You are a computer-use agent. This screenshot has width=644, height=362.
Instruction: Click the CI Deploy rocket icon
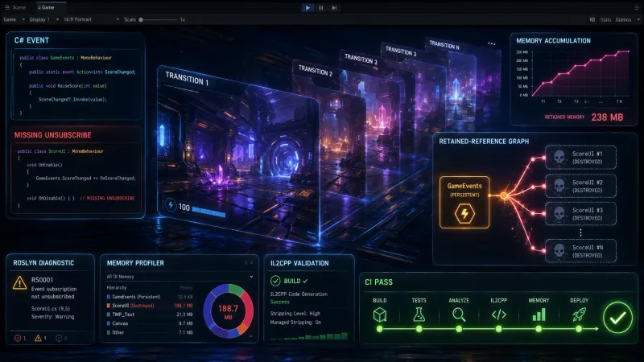[x=579, y=315]
